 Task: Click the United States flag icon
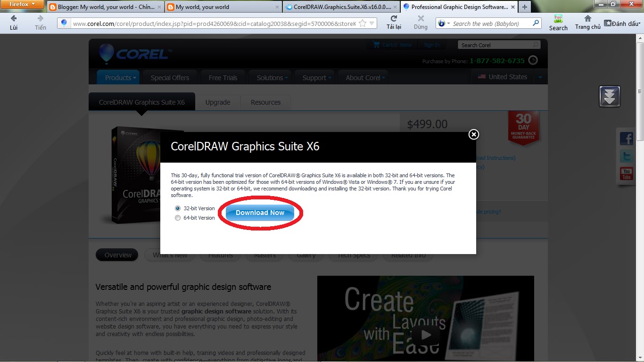(x=481, y=77)
